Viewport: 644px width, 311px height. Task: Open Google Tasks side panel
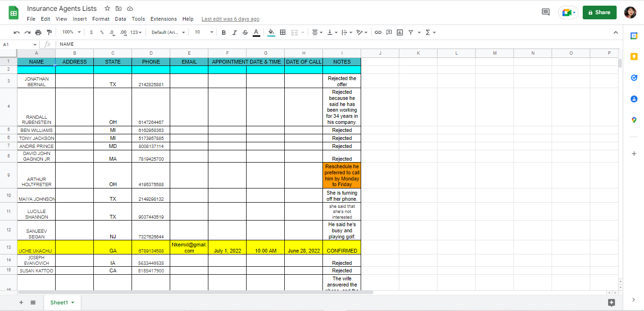(x=634, y=78)
